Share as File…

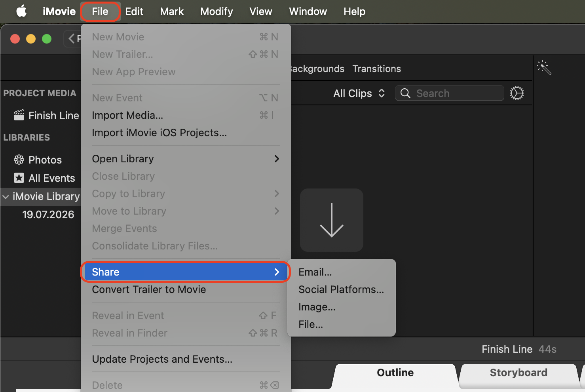click(x=342, y=324)
